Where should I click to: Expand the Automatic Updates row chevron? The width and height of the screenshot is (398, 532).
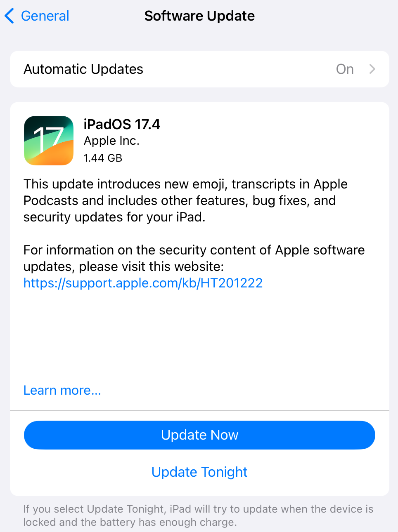(x=372, y=69)
